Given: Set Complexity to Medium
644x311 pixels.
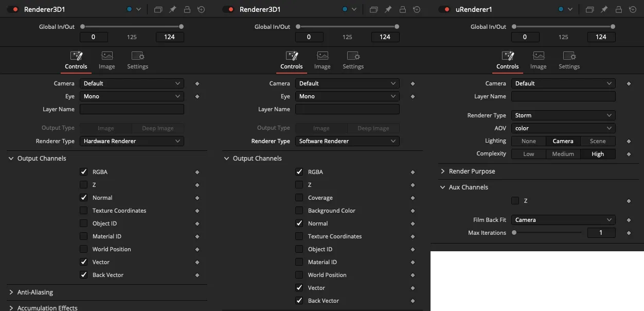Looking at the screenshot, I should (x=563, y=154).
